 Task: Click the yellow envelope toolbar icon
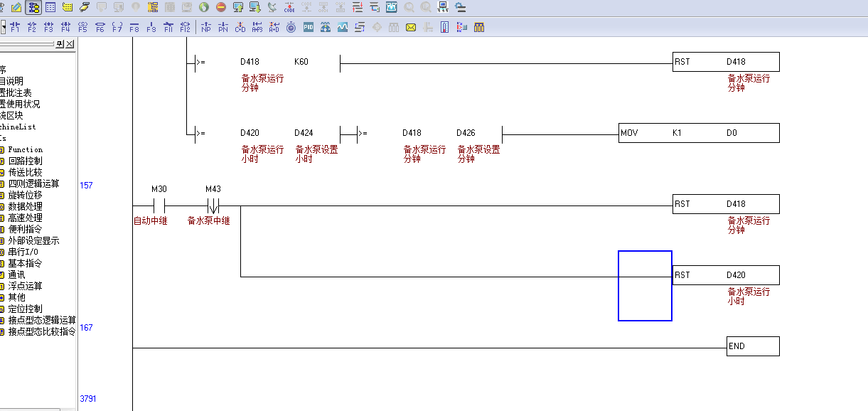click(411, 28)
